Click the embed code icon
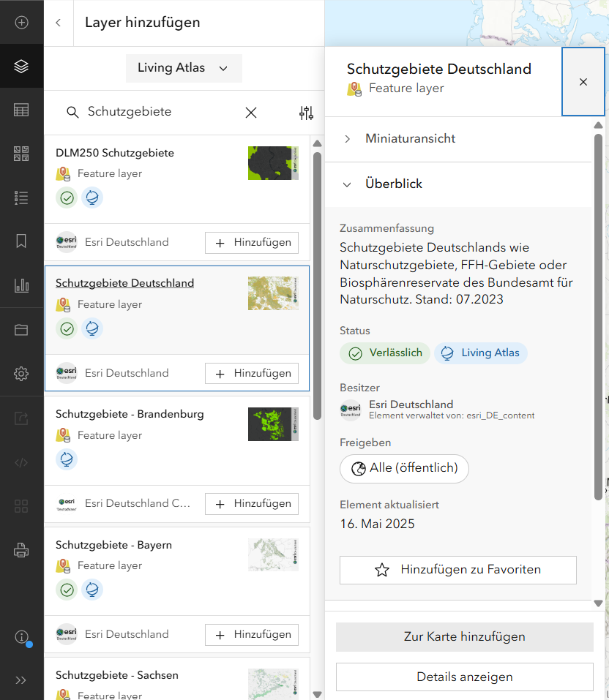 (x=21, y=462)
